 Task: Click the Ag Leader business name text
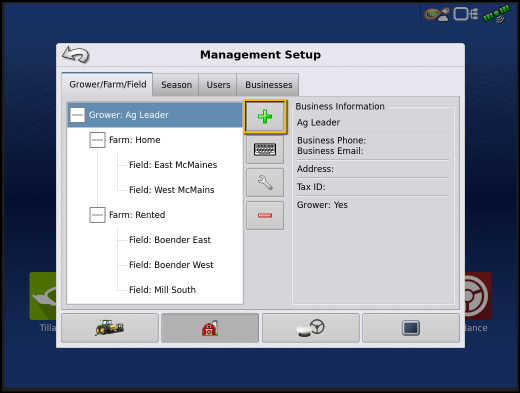[318, 123]
